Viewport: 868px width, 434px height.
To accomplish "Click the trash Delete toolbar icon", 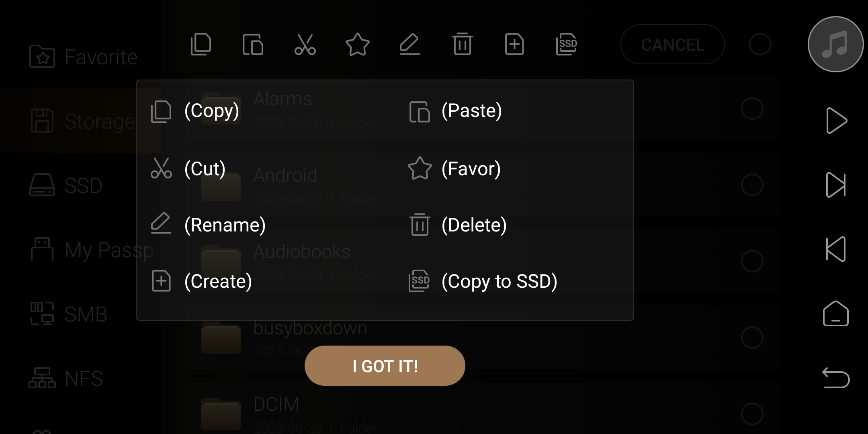I will tap(462, 44).
